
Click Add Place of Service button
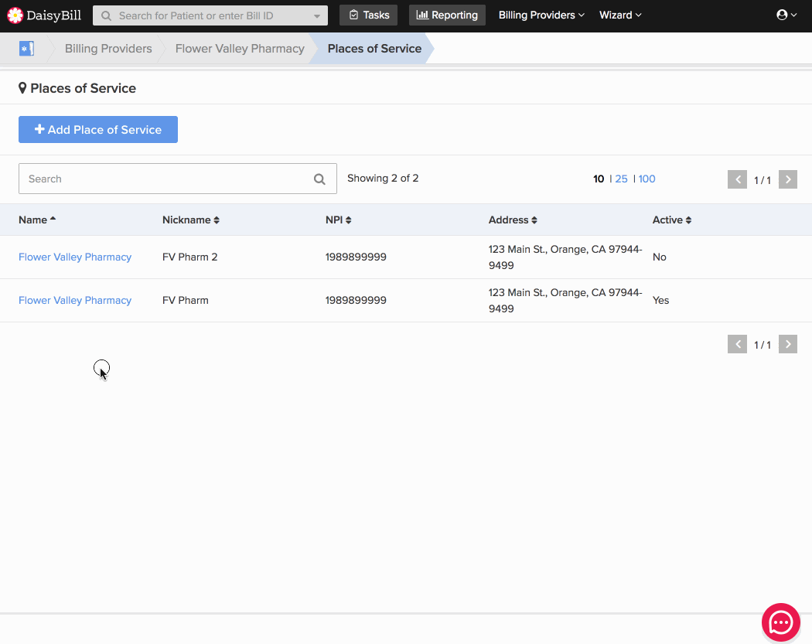coord(98,129)
